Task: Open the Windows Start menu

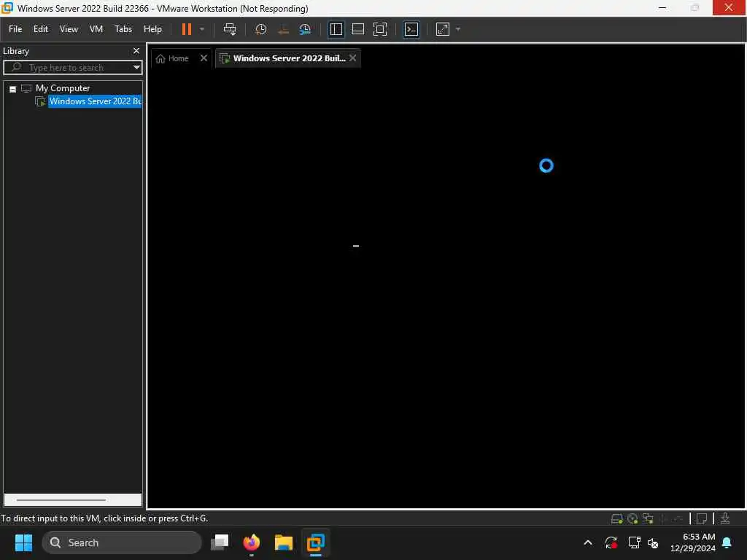Action: coord(23,542)
